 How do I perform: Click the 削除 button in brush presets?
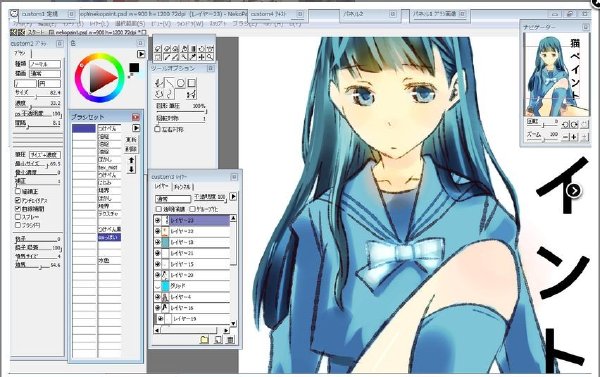[x=131, y=149]
